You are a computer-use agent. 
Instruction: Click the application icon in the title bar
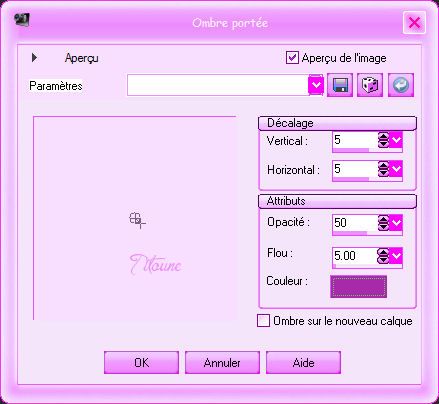pos(22,20)
